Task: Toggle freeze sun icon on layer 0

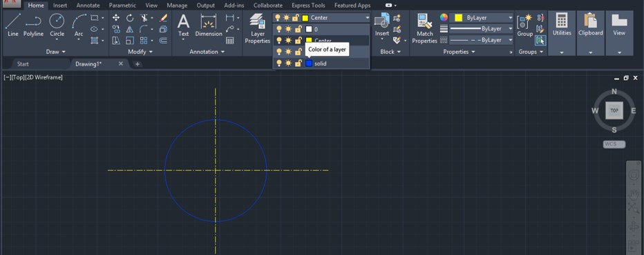Action: pyautogui.click(x=288, y=29)
